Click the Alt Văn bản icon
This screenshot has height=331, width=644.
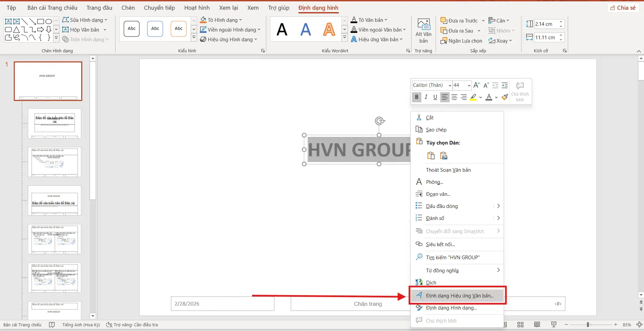click(423, 24)
